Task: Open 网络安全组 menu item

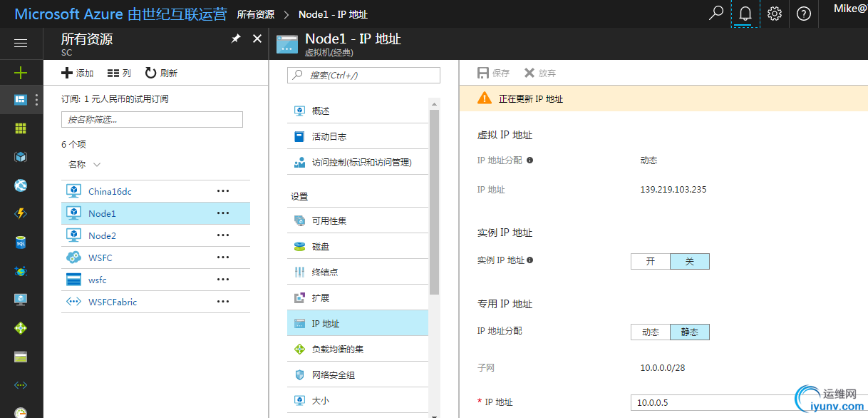Action: [x=358, y=374]
